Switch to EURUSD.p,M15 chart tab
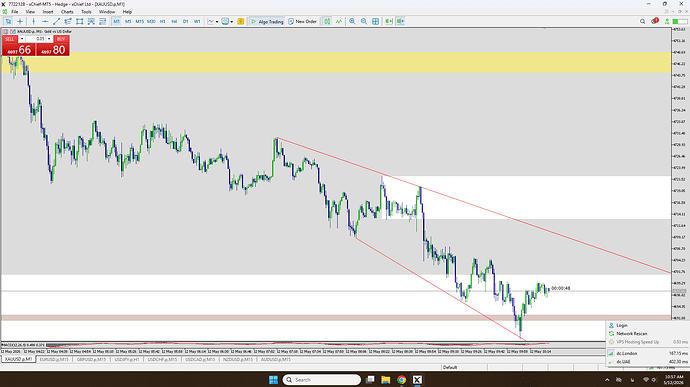Image resolution: width=690 pixels, height=387 pixels. (54, 360)
